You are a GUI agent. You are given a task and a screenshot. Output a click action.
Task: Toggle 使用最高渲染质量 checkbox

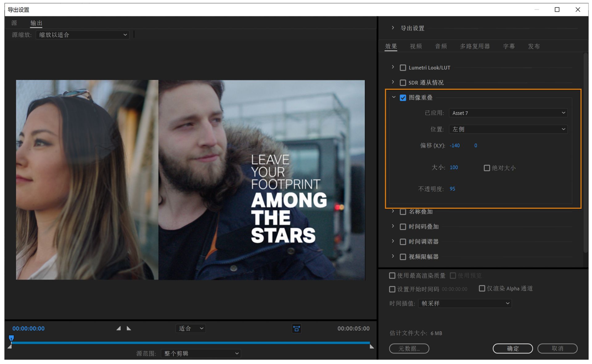click(392, 276)
